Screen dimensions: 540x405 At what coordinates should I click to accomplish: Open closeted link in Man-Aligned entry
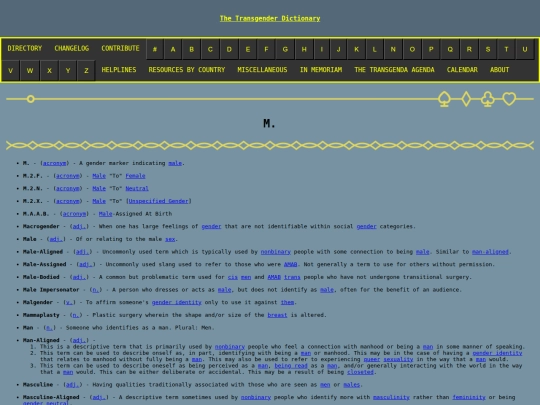pyautogui.click(x=360, y=372)
